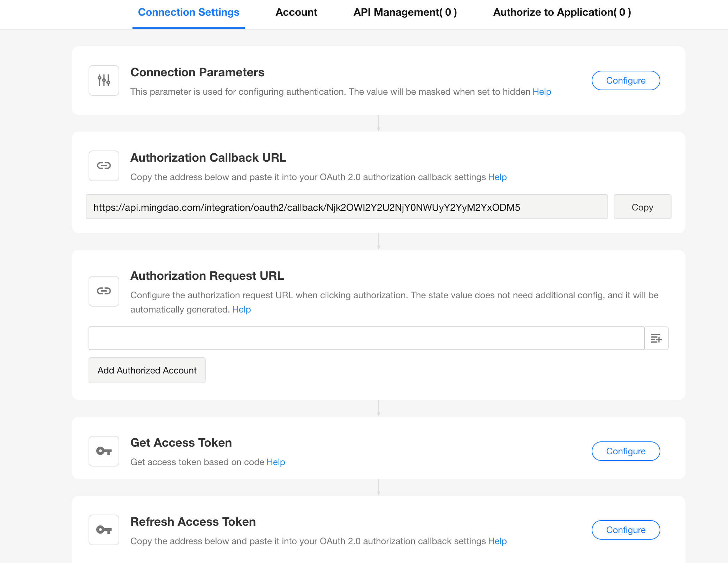Configure the Connection Parameters
Screen dimensions: 728x563
(626, 80)
